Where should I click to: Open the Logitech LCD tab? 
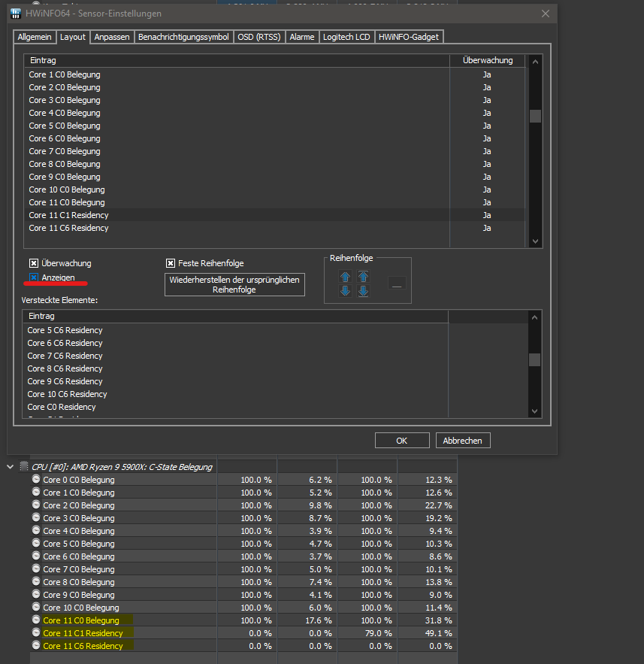(x=346, y=37)
